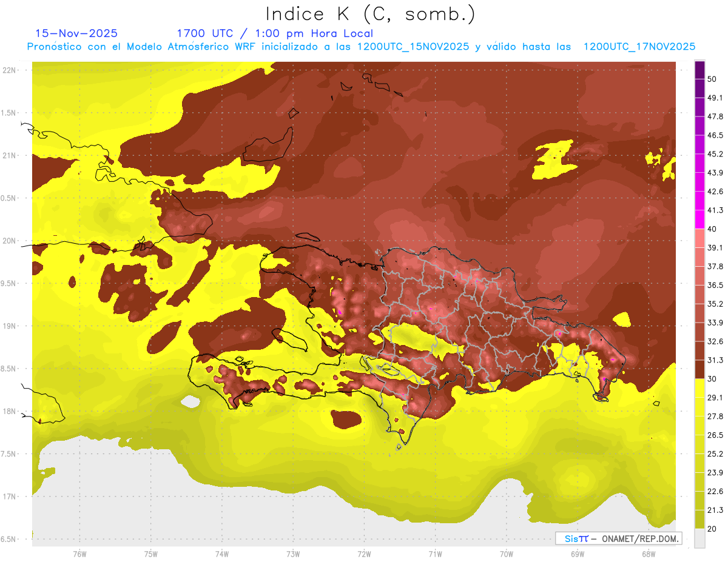Click the colorbar value "50"
Image resolution: width=728 pixels, height=562 pixels.
(712, 79)
